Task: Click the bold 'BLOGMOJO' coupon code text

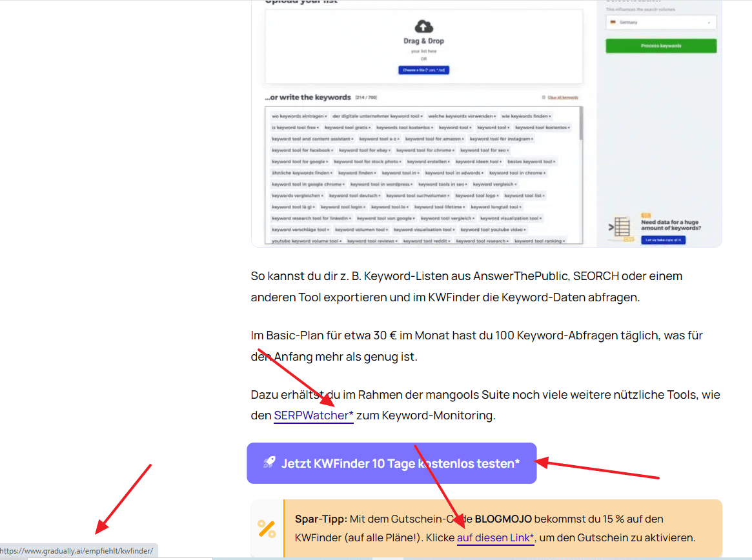Action: coord(503,519)
